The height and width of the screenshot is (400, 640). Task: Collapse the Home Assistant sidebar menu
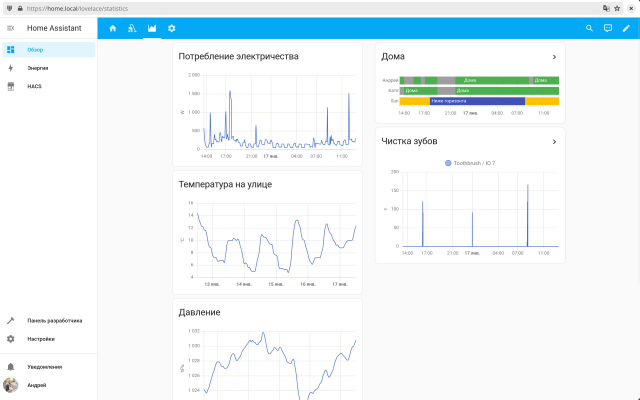[x=11, y=28]
